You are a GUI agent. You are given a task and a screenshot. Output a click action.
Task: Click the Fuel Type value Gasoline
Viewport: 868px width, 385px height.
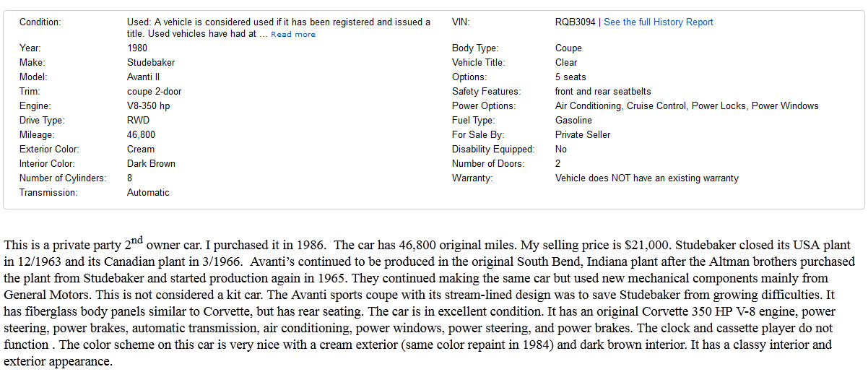point(573,121)
